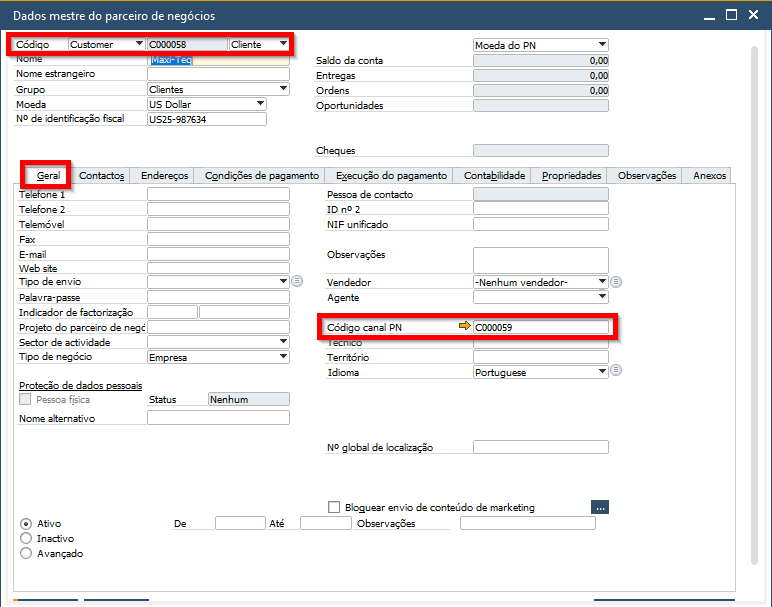The width and height of the screenshot is (772, 607).
Task: Open the Condições de pagamento tab
Action: (262, 176)
